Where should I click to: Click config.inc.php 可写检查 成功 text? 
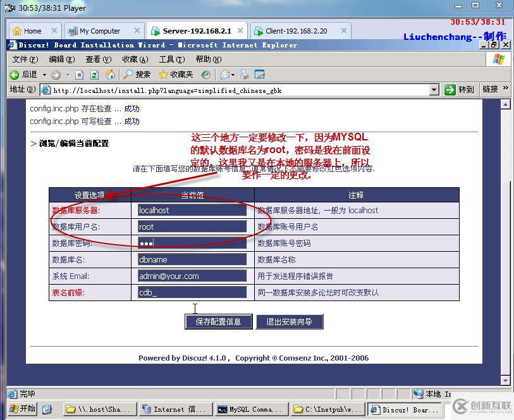tap(85, 121)
